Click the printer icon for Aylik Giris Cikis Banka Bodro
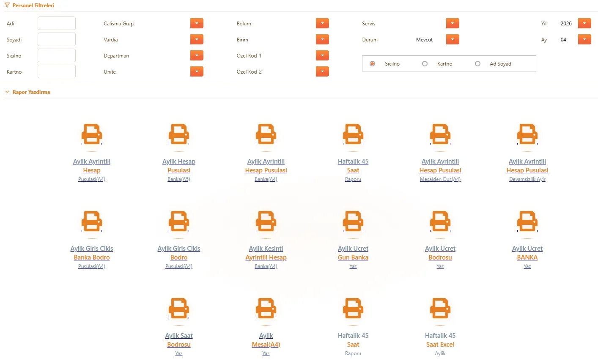This screenshot has width=598, height=364. click(92, 222)
